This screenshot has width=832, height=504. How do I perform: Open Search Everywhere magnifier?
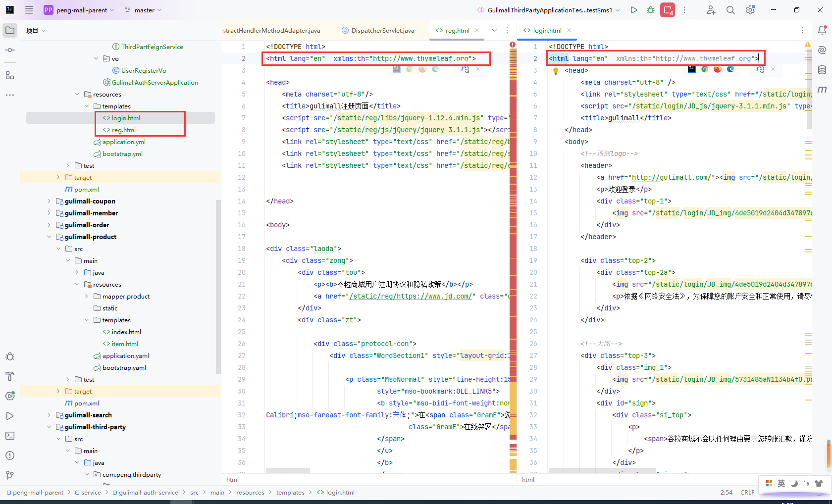[x=730, y=10]
